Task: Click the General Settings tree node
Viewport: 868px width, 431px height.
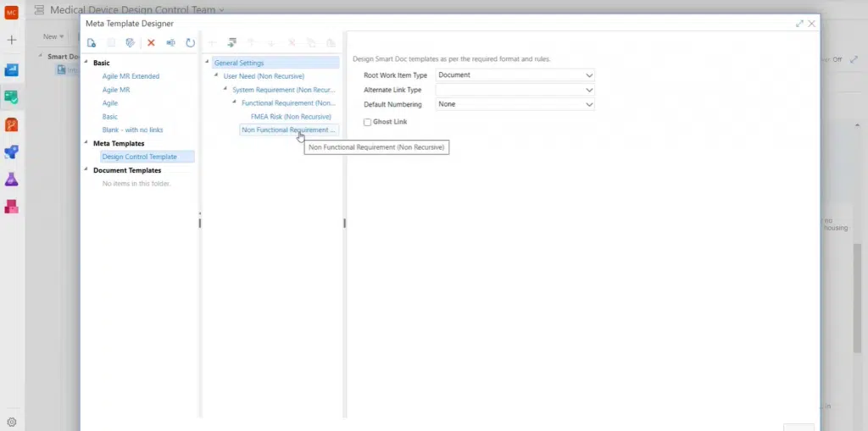Action: tap(239, 63)
